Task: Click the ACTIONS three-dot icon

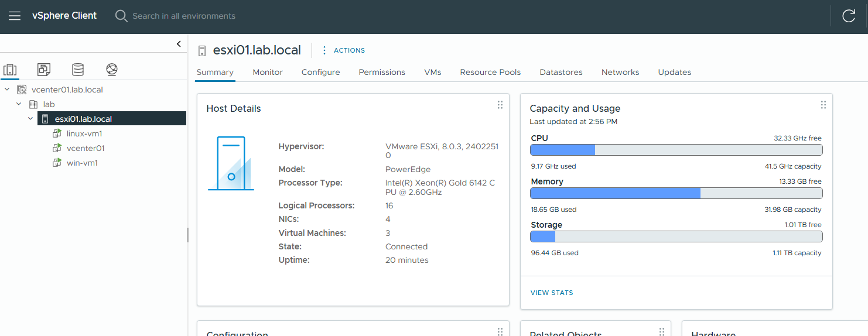Action: (324, 50)
